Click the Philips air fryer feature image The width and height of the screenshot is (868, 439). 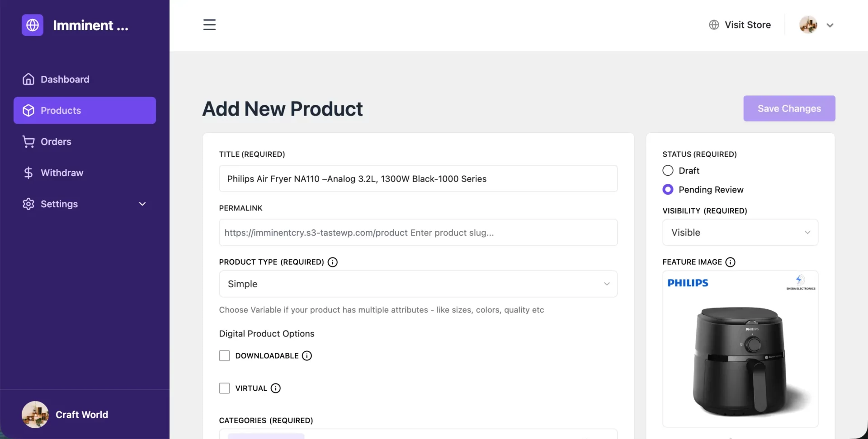coord(740,349)
